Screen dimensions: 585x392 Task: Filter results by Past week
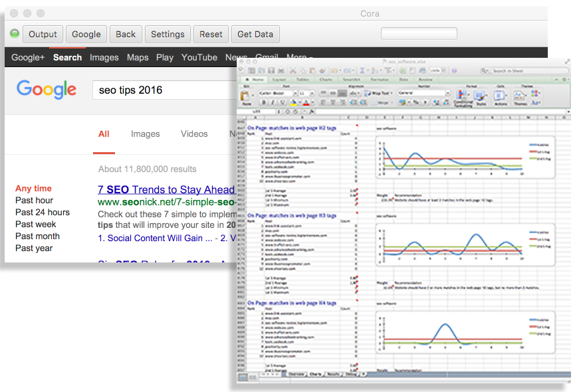(35, 224)
